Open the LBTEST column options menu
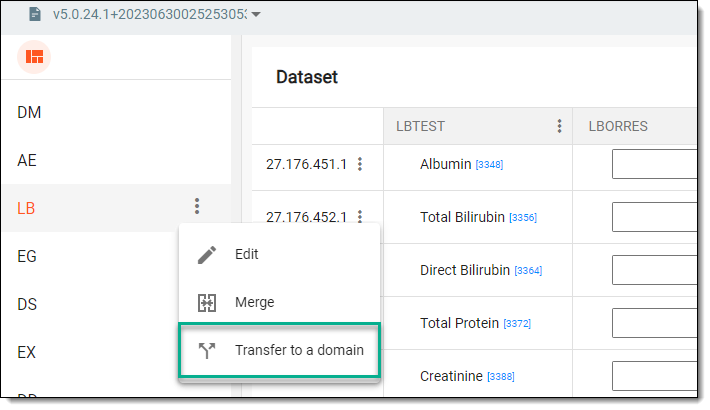This screenshot has height=410, width=710. click(560, 126)
